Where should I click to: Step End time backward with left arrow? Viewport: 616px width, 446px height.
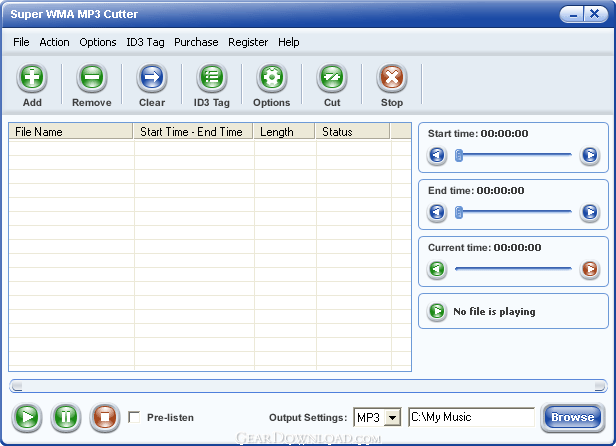(436, 212)
